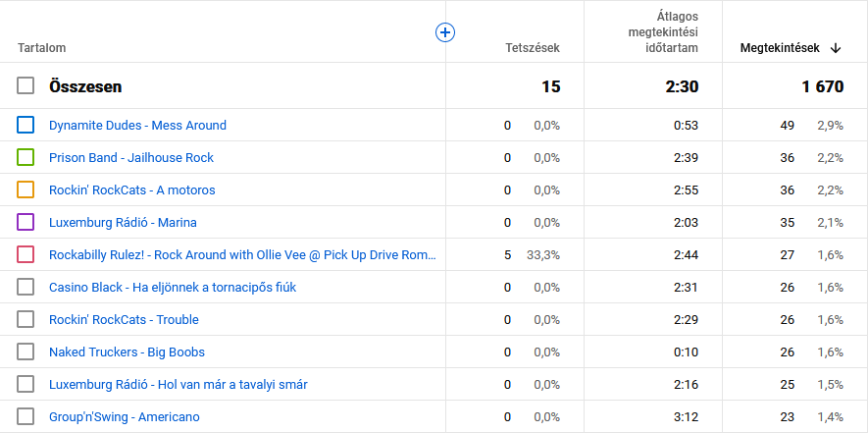The height and width of the screenshot is (433, 868).
Task: Open Rockin' RockCats - Trouble link
Action: point(124,320)
